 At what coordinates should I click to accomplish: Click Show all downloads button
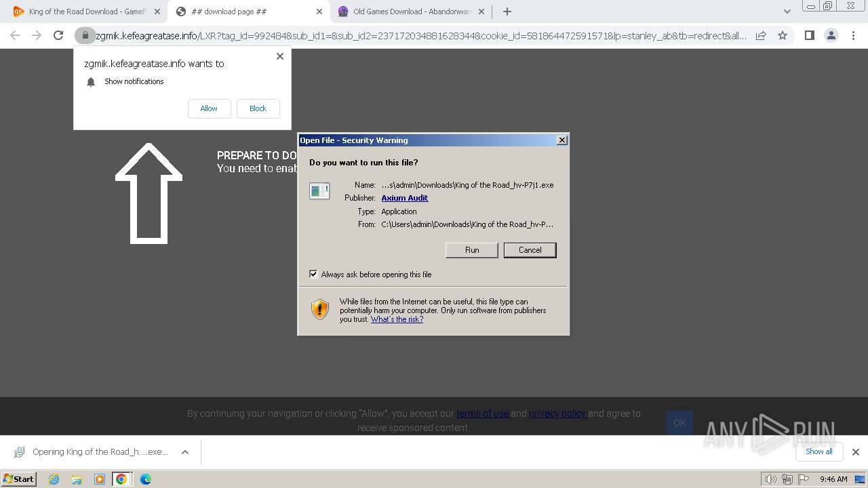point(818,451)
